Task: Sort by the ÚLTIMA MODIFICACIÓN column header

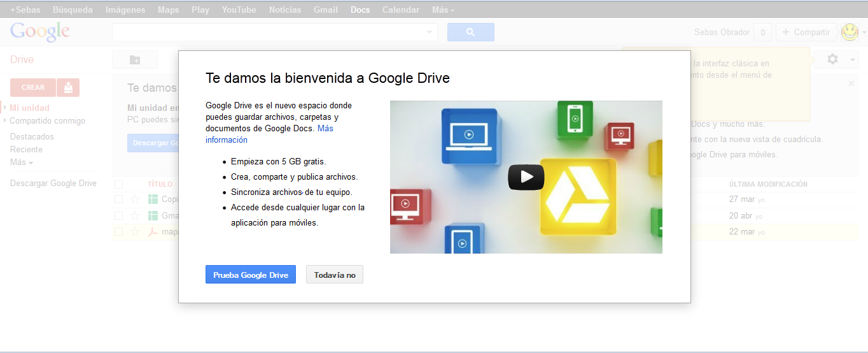Action: point(768,184)
